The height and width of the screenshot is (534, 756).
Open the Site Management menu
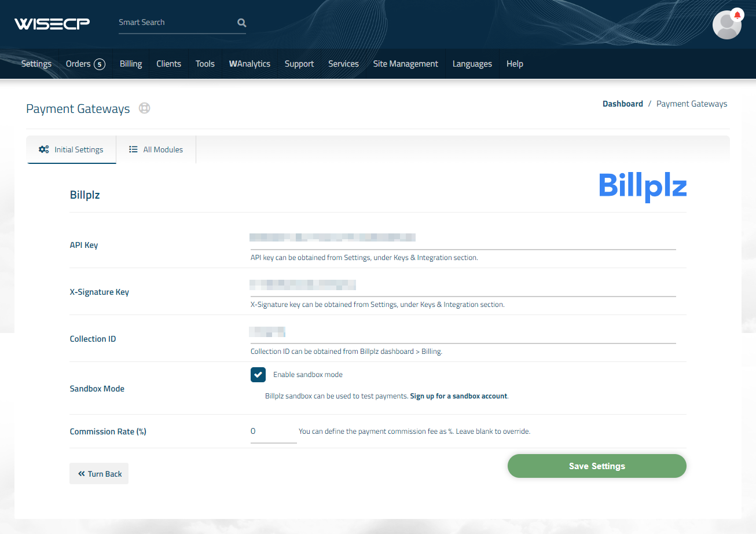tap(406, 64)
